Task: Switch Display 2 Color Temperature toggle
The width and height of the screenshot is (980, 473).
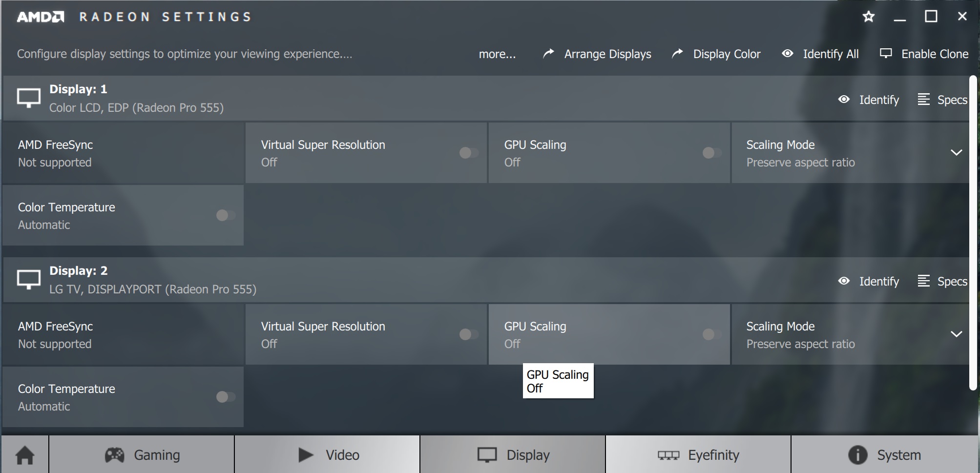Action: (226, 397)
